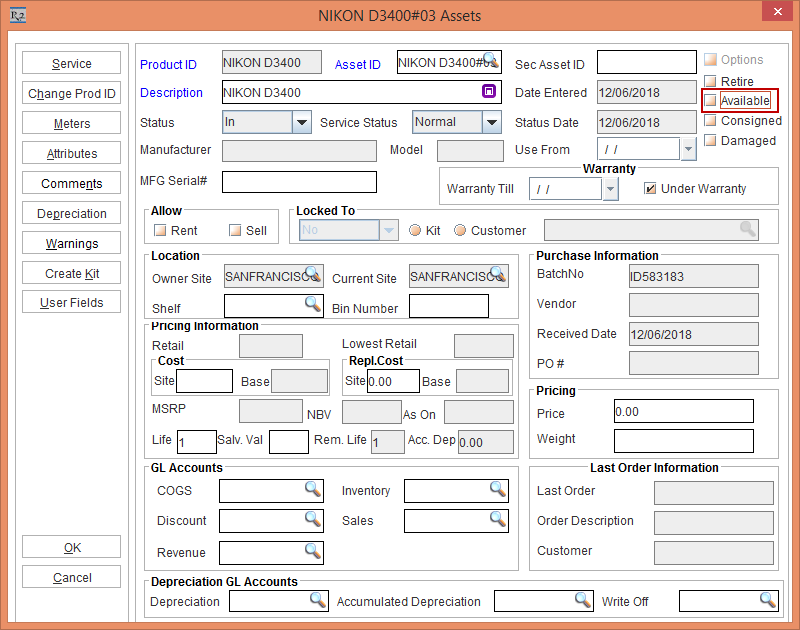This screenshot has height=630, width=800.
Task: Select the Kit radio button
Action: tap(415, 230)
